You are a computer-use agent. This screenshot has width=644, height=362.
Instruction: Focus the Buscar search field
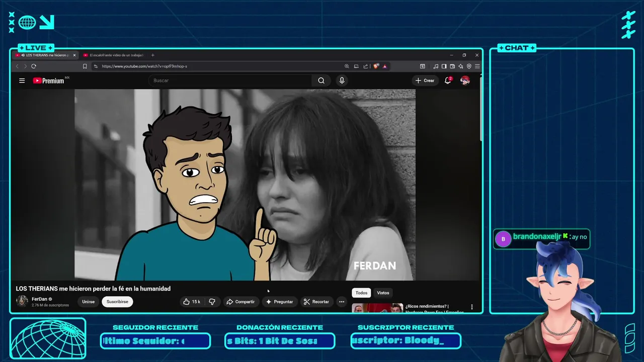coord(230,80)
